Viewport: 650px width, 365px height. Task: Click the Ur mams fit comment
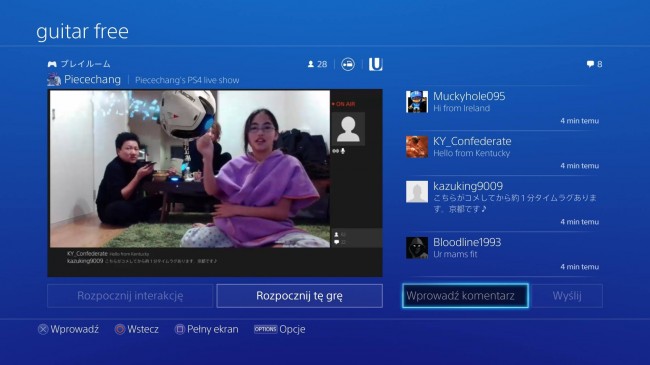[455, 254]
